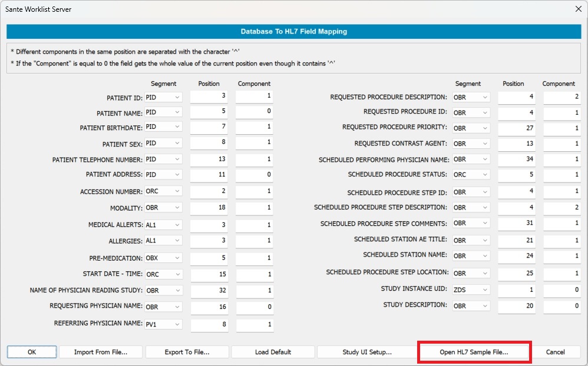588x366 pixels.
Task: Open Scheduled Procedure Step ID segment dropdown
Action: pos(471,192)
